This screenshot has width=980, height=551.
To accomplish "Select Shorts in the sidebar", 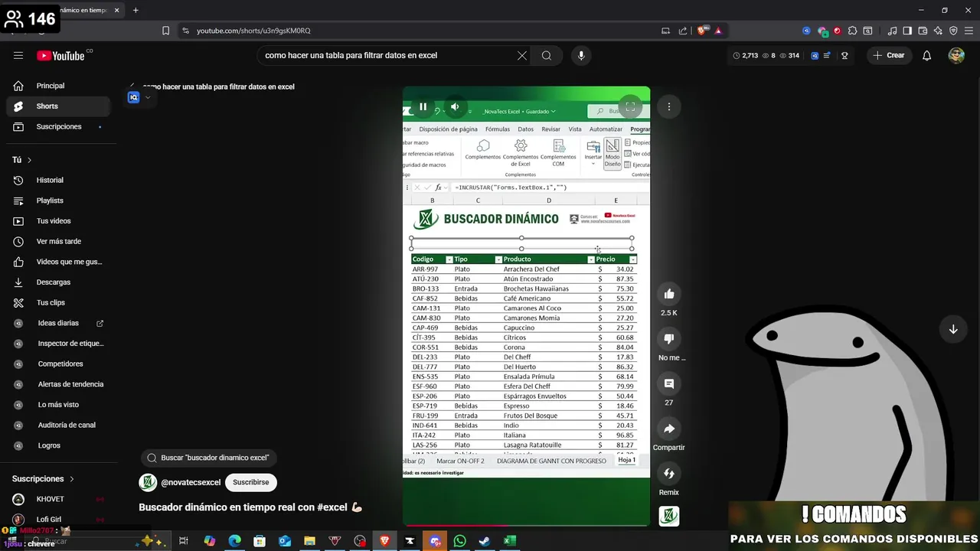I will point(59,106).
